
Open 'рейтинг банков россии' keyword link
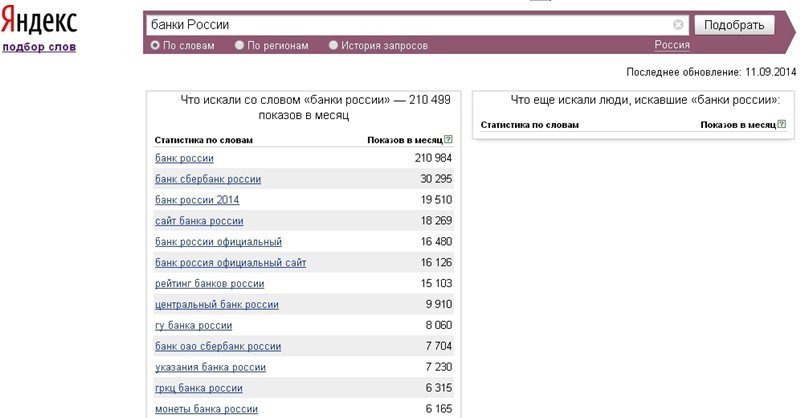coord(210,284)
